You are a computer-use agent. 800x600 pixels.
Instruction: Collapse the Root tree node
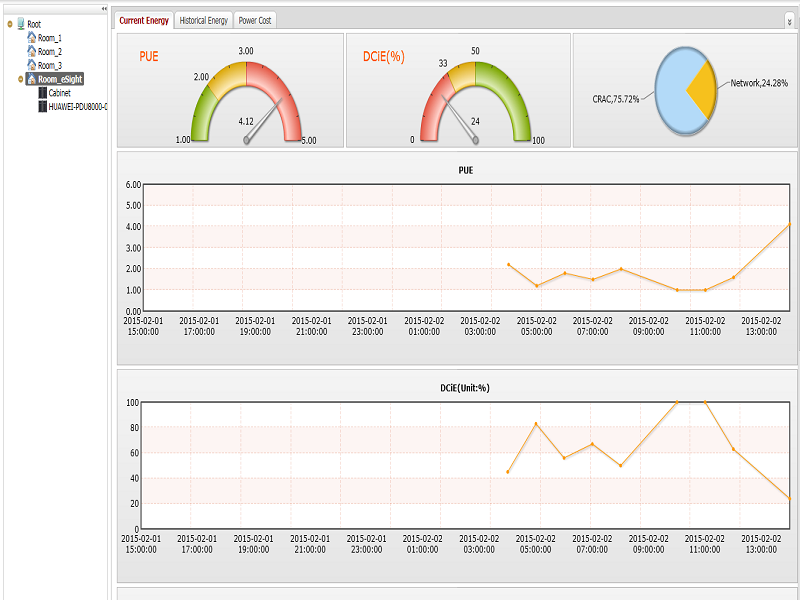tap(10, 24)
